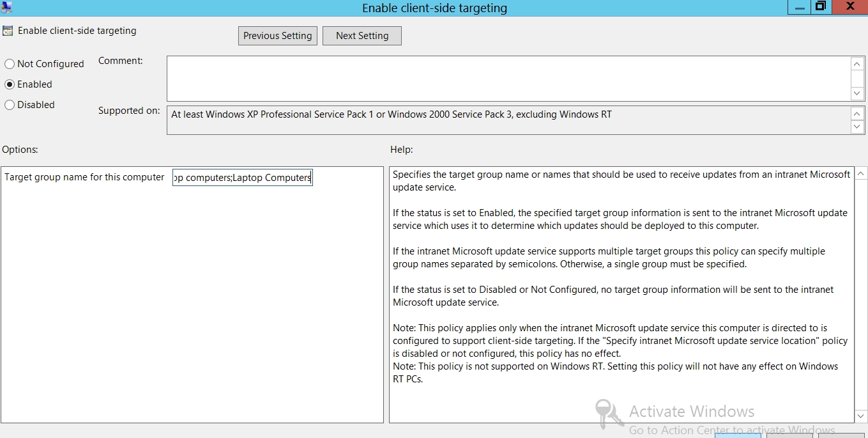Choose the Enabled radio option
868x438 pixels.
[x=10, y=84]
